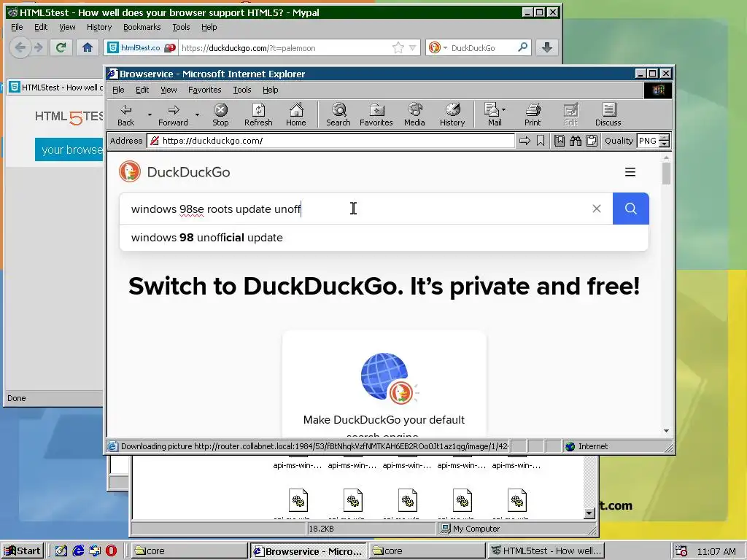The image size is (747, 560).
Task: Clear the DuckDuckGo search box with X
Action: pos(597,209)
